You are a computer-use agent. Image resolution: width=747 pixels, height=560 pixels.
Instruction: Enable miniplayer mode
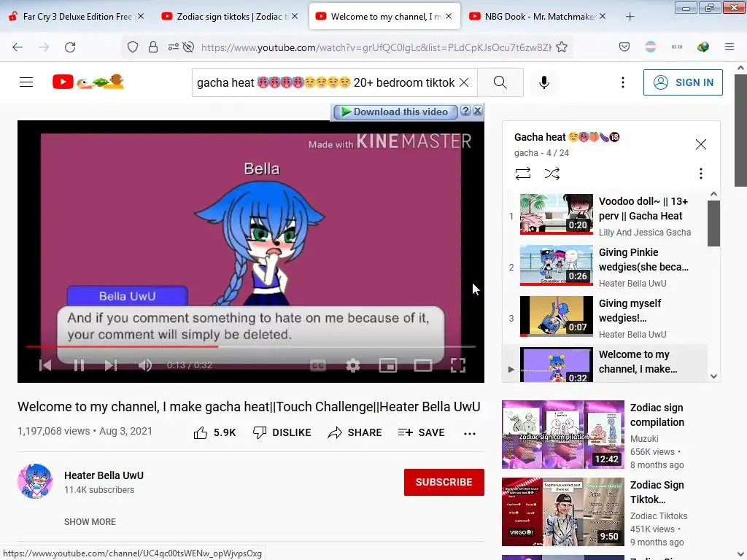point(388,365)
